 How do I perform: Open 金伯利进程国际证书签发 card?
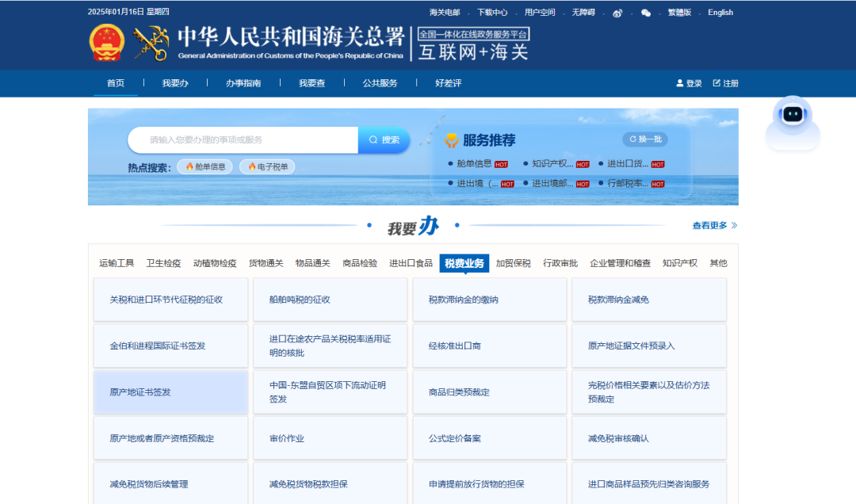(171, 346)
